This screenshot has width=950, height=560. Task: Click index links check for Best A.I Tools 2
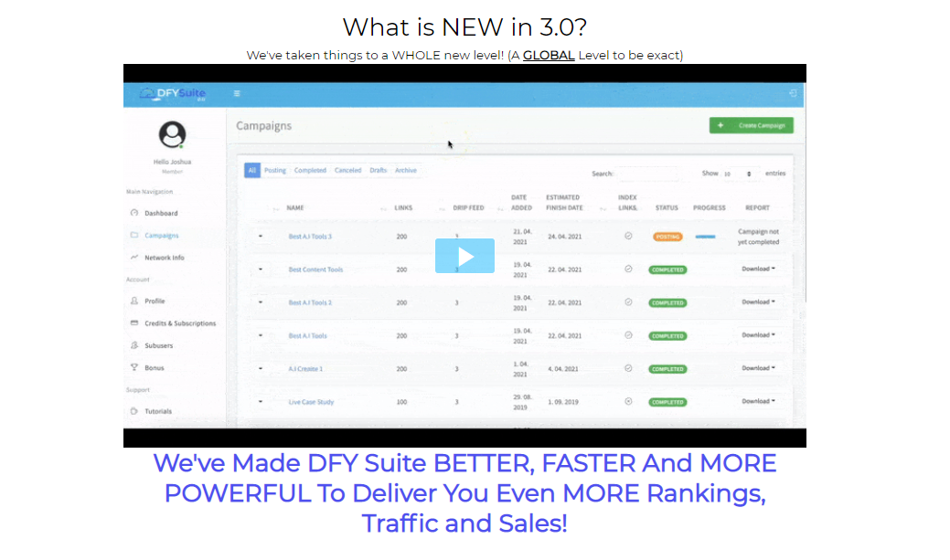coord(628,302)
